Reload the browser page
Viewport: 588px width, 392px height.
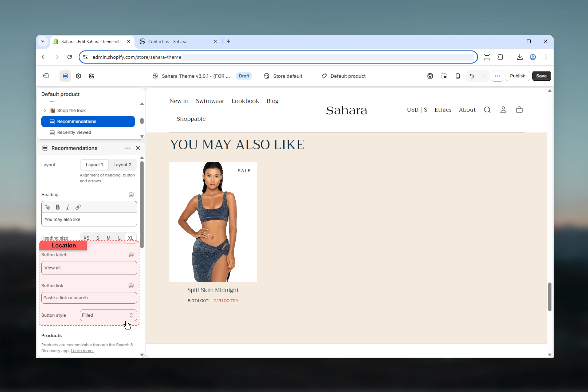[70, 57]
